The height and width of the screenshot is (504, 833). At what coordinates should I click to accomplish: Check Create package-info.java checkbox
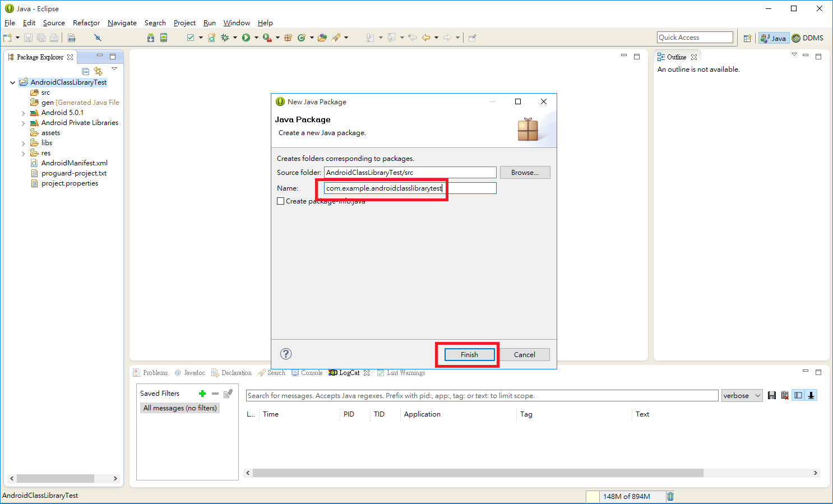(281, 201)
